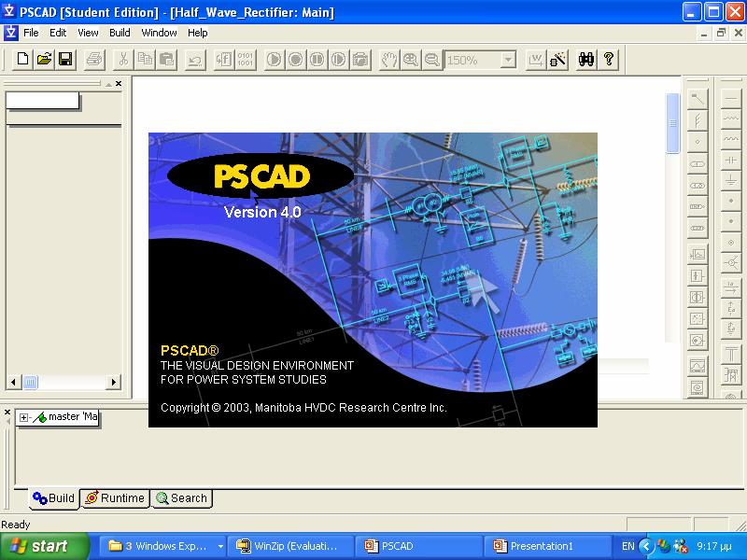Advance simulation with the Step icon
Screen dimensions: 747x560
coord(339,60)
